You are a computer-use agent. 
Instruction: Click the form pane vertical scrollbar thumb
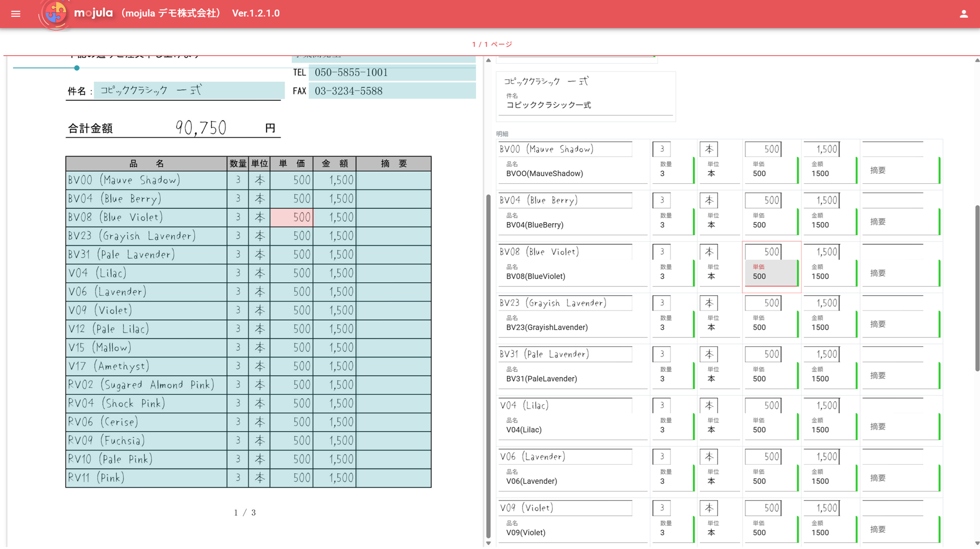(x=977, y=288)
